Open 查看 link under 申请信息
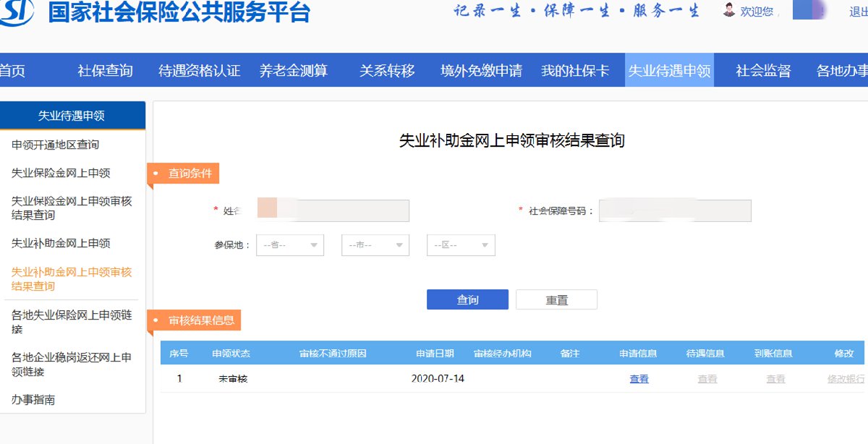This screenshot has height=444, width=868. tap(639, 379)
